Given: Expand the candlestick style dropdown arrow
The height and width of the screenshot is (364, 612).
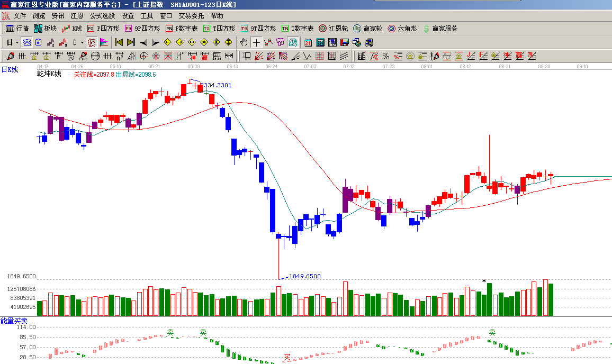Looking at the screenshot, I should [x=82, y=42].
